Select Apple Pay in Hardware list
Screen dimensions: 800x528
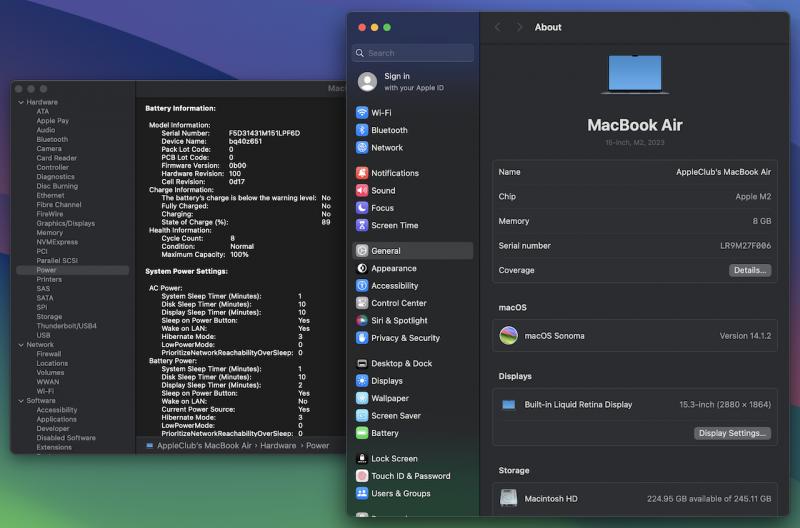pyautogui.click(x=53, y=121)
